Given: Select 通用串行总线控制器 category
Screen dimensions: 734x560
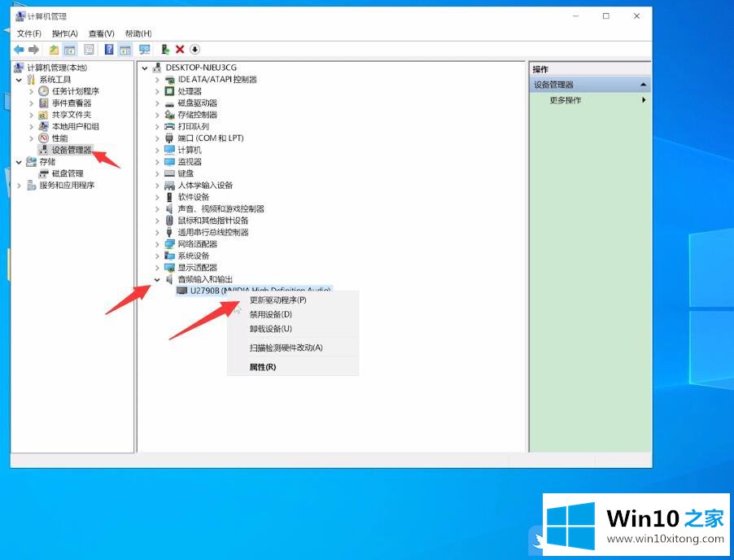Looking at the screenshot, I should point(213,232).
